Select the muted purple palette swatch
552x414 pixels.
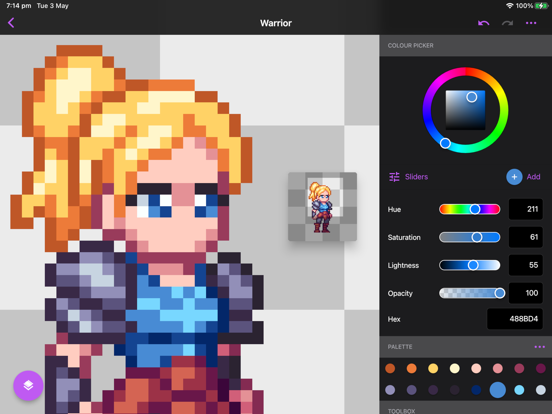pos(412,390)
